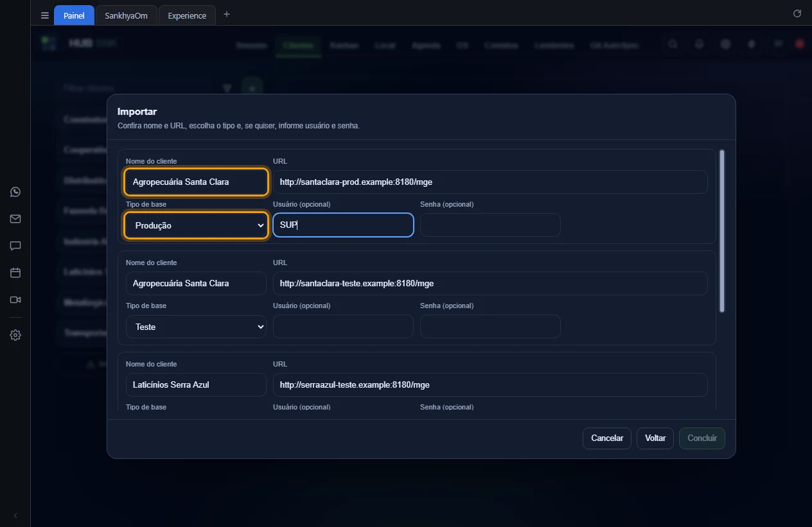Click the Usuário field containing SUP
Screen dimensions: 812x527
[343, 225]
